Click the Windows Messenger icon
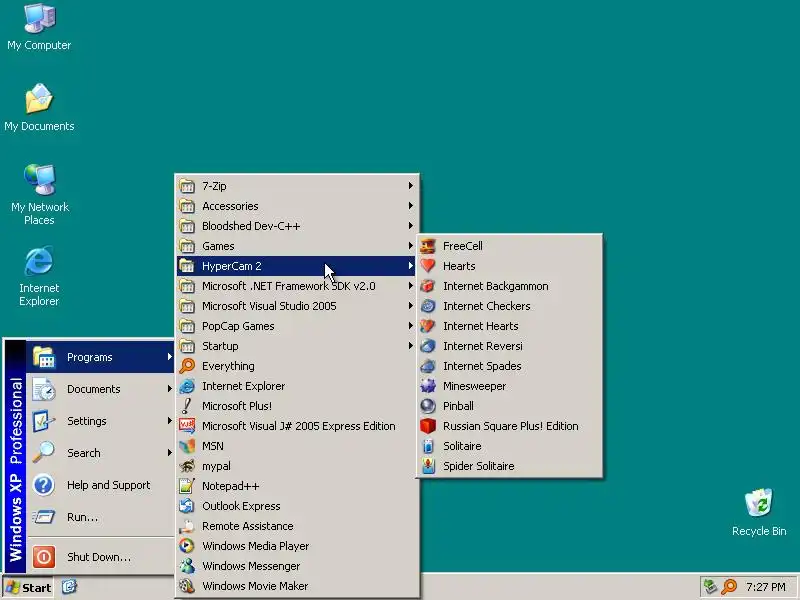The image size is (800, 600). point(187,566)
